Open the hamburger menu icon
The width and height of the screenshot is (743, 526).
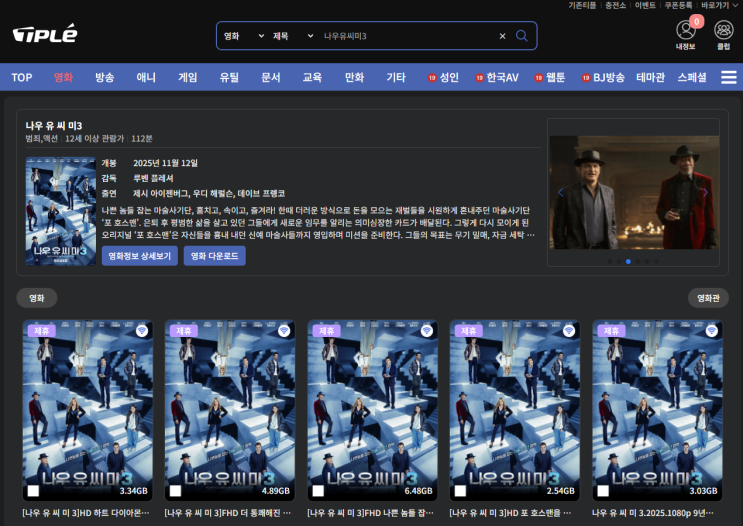click(x=729, y=77)
